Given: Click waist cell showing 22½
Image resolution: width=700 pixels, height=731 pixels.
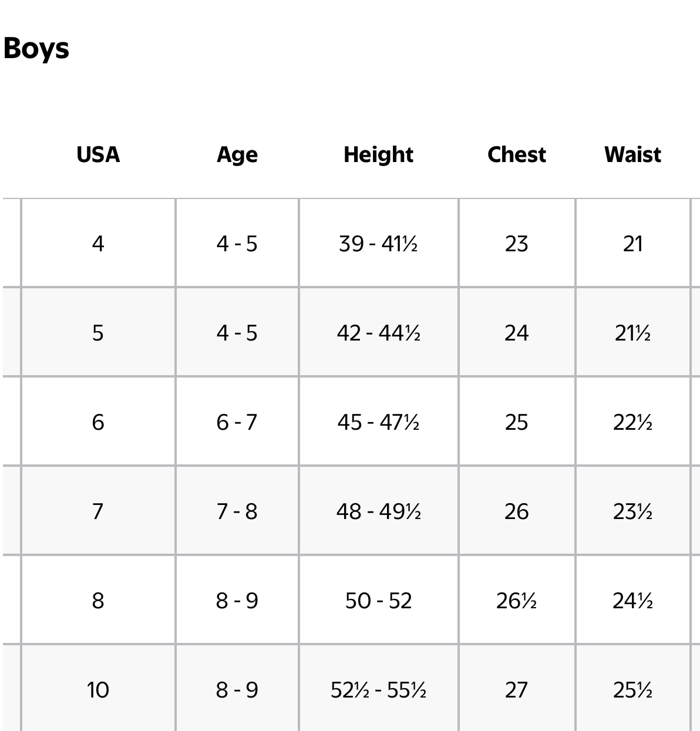Looking at the screenshot, I should pos(633,422).
